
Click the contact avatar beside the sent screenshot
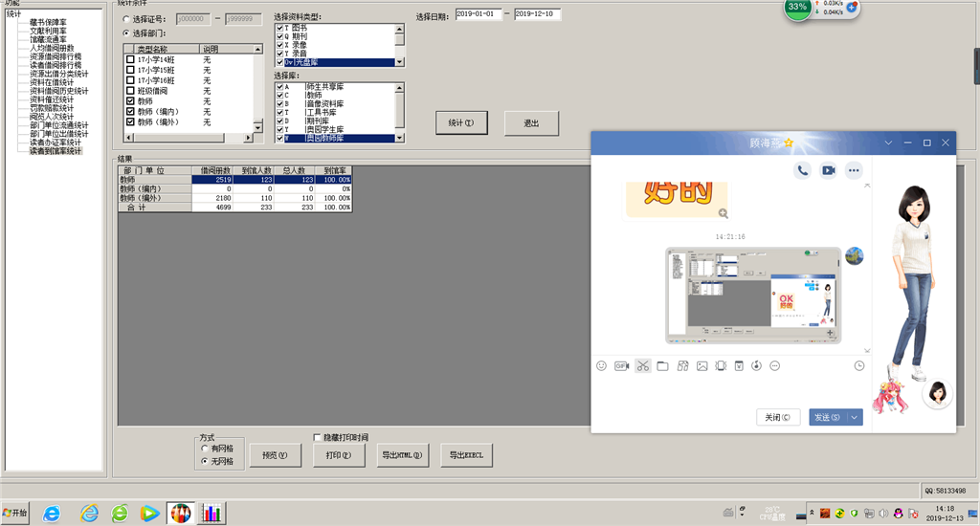[x=855, y=255]
